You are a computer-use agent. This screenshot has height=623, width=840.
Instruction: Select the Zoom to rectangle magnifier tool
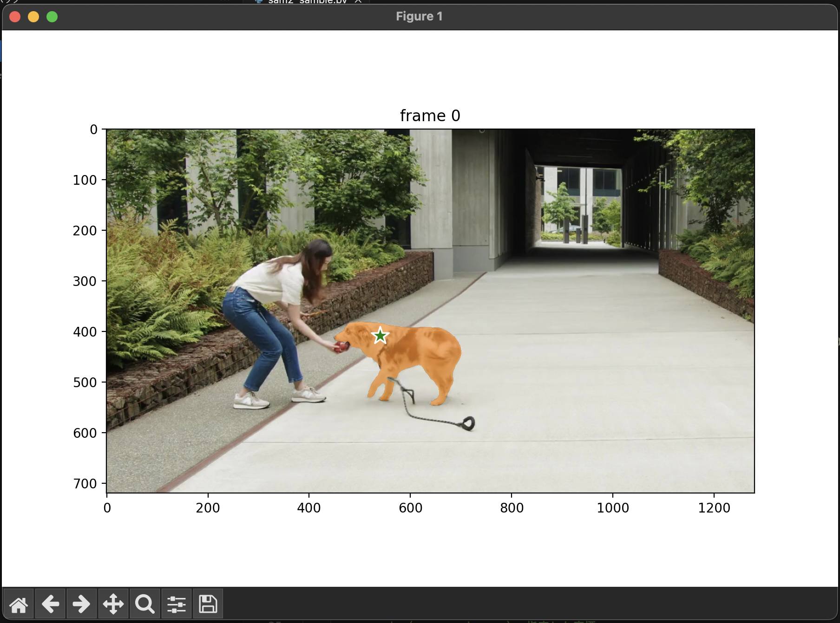[145, 604]
